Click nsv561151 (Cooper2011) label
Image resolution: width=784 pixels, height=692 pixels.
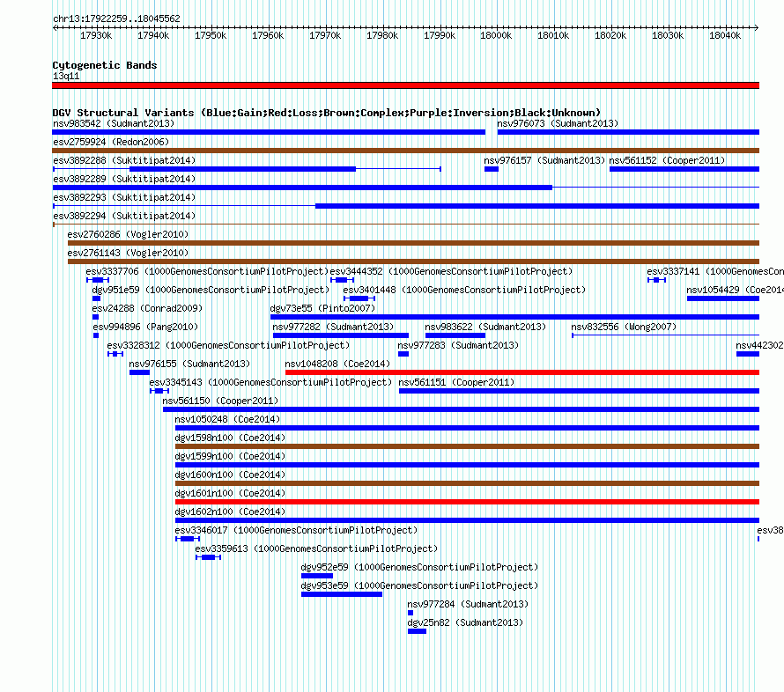click(456, 382)
